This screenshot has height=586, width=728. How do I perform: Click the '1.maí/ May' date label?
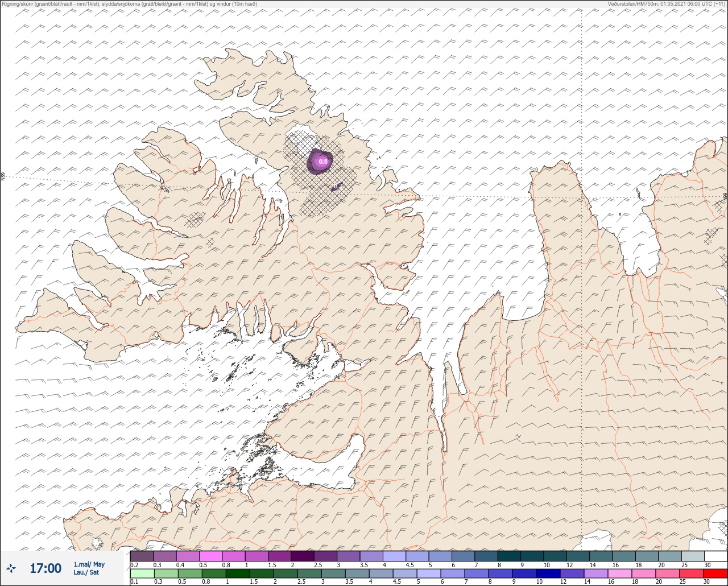89,564
